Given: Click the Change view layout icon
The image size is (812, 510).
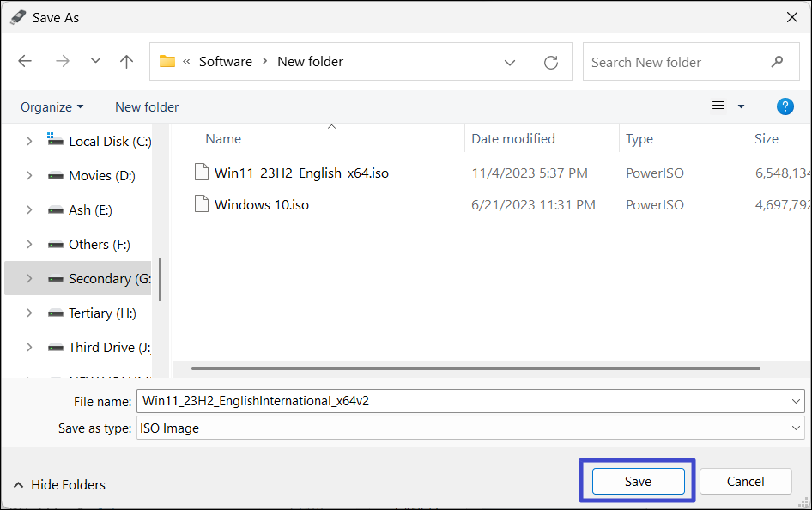Looking at the screenshot, I should click(718, 106).
